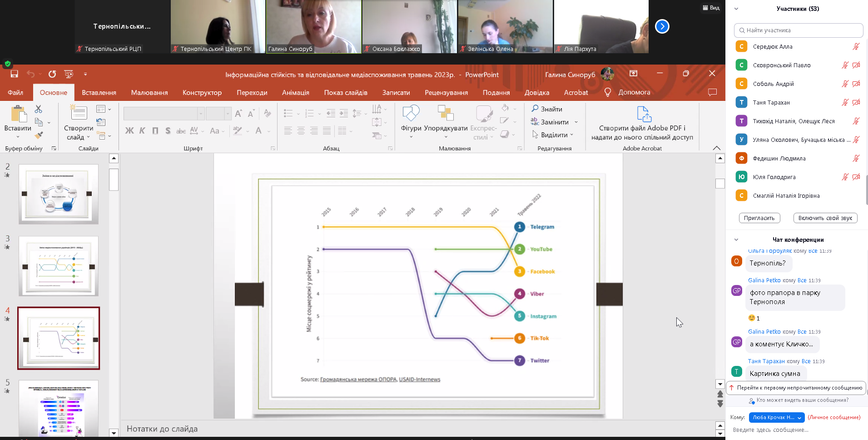Click the slide thumbnail panel scrollbar handle
868x440 pixels.
(114, 180)
